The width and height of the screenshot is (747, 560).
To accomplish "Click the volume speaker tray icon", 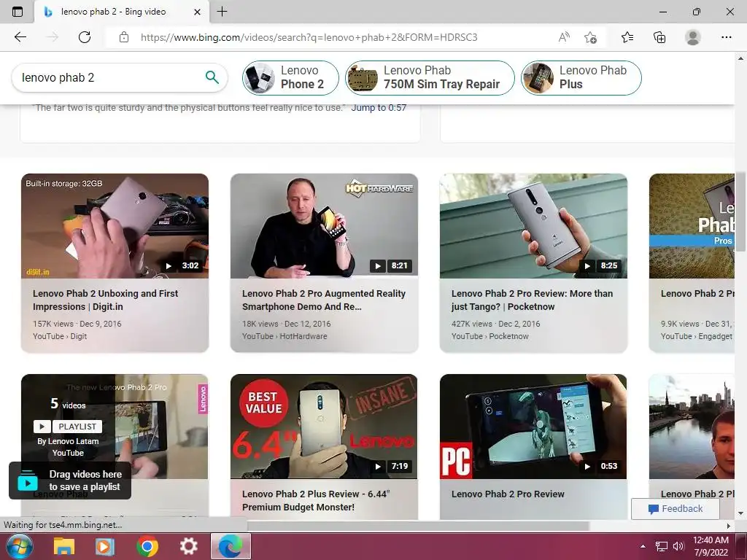I will click(678, 546).
